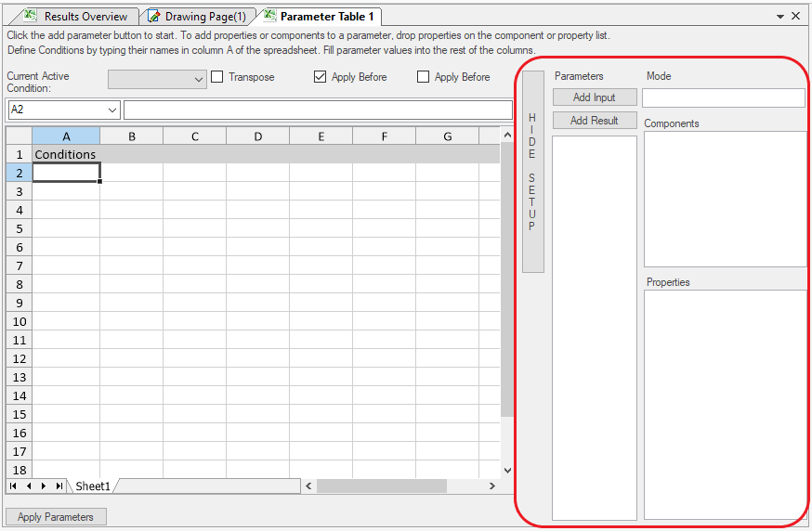Viewport: 812px width, 531px height.
Task: Check the unchecked Apply Before checkbox
Action: (x=424, y=77)
